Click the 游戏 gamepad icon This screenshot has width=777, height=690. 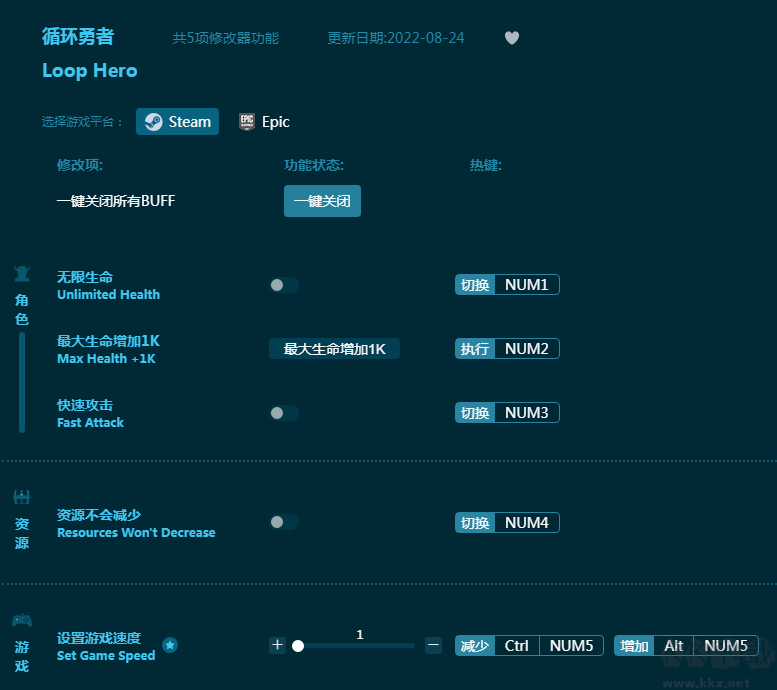click(22, 620)
